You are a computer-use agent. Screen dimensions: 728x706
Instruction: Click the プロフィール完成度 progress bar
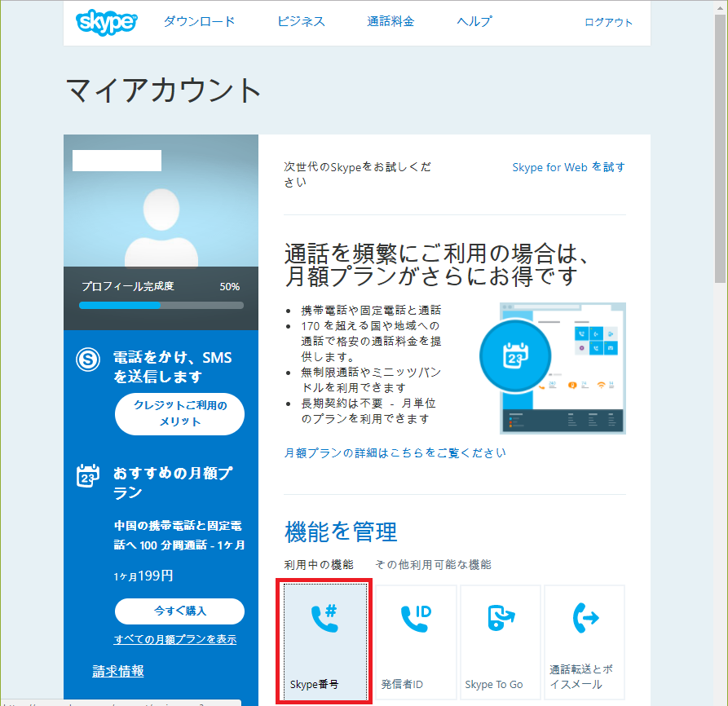[x=161, y=306]
